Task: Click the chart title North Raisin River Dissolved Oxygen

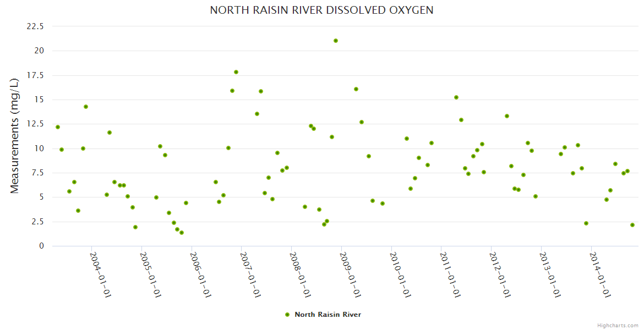Action: pos(321,10)
